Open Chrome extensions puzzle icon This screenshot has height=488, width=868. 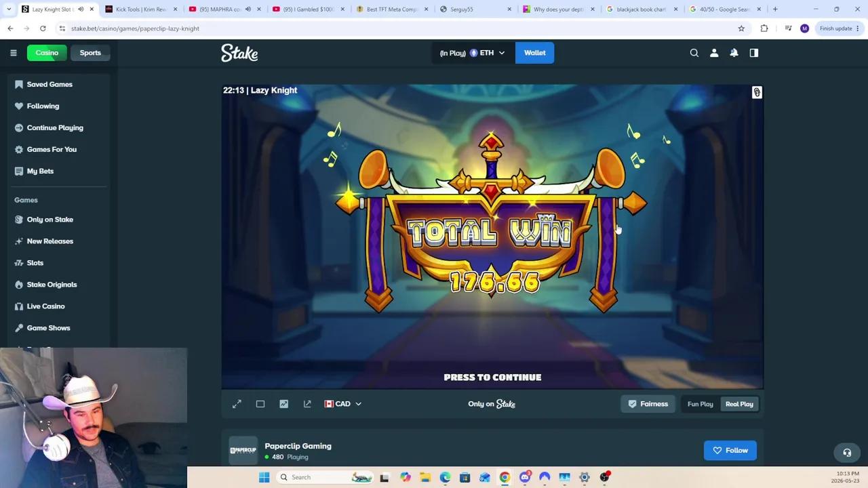point(764,28)
